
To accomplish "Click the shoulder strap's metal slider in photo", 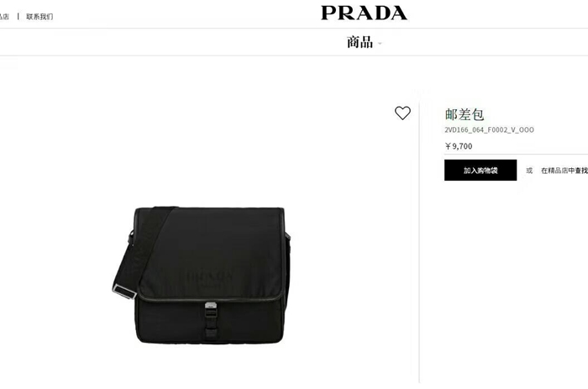I will (124, 291).
